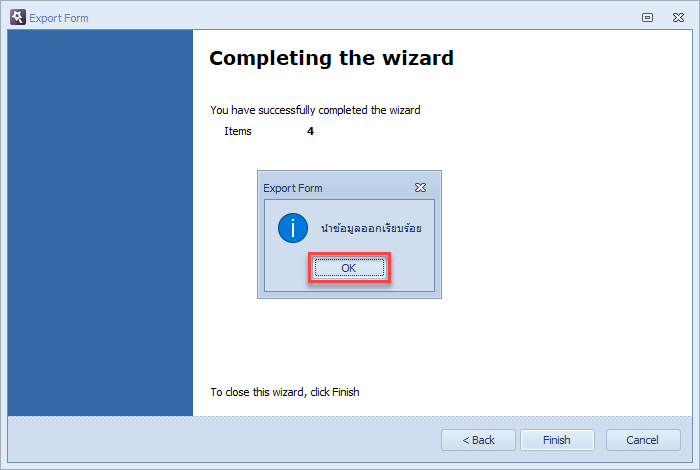Screen dimensions: 700x470
Task: Click the Finish button
Action: click(x=557, y=440)
